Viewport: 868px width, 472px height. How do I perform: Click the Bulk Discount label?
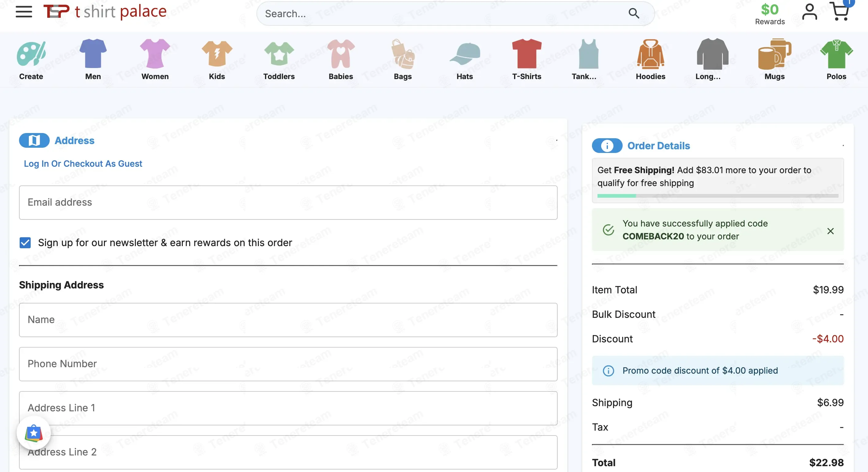[x=623, y=314]
